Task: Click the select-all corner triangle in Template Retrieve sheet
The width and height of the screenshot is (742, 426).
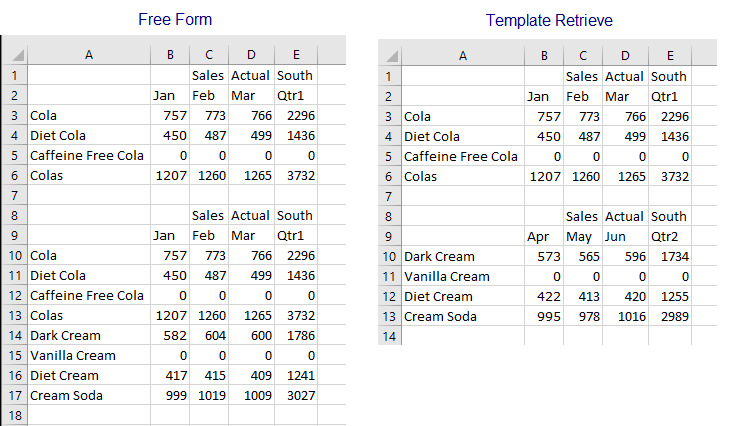Action: click(x=390, y=56)
